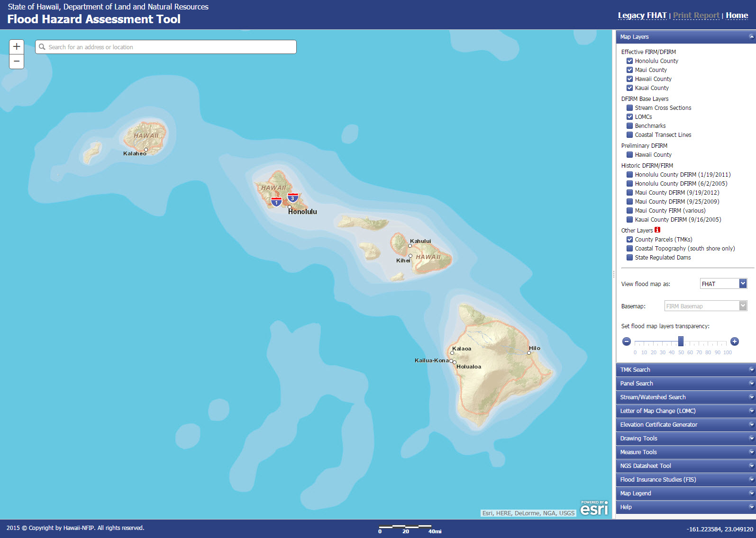The height and width of the screenshot is (538, 756).
Task: Turn on the State Regulated Dams layer
Action: coord(630,258)
